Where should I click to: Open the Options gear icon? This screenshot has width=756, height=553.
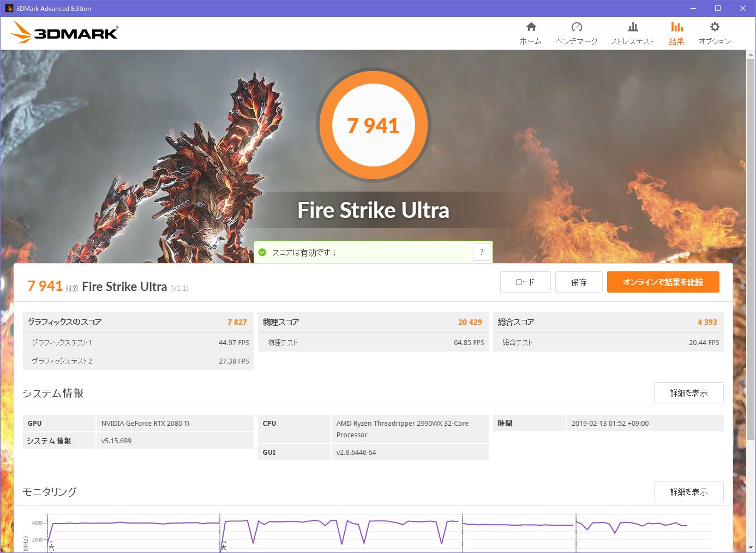click(x=715, y=27)
